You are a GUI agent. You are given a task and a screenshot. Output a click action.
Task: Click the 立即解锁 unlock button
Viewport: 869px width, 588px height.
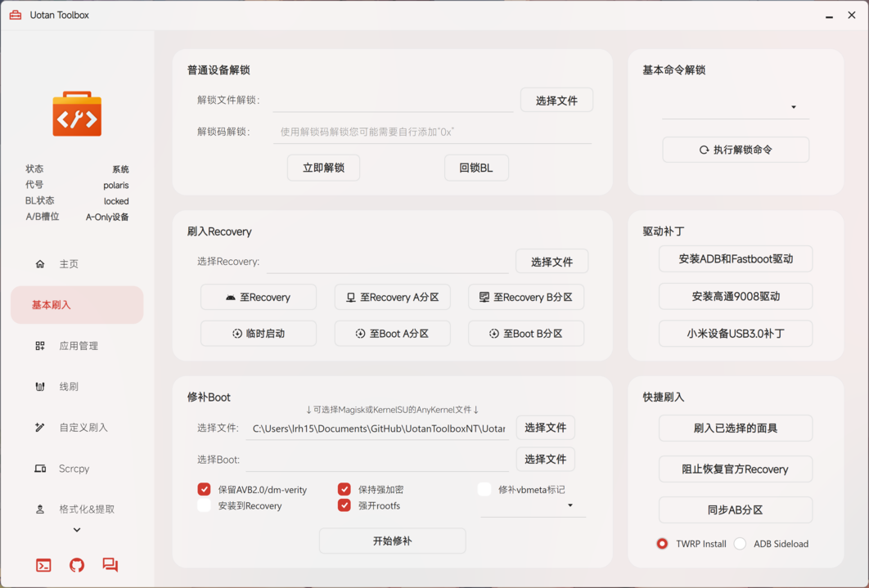(323, 167)
